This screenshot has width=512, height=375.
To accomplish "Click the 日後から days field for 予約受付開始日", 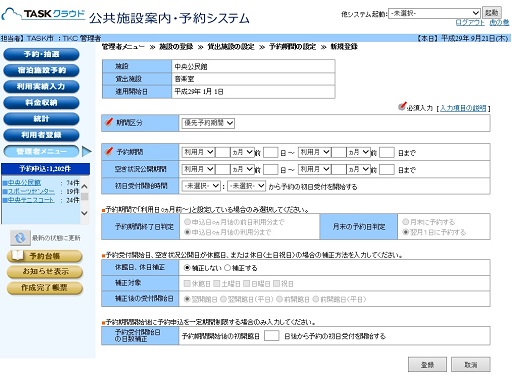I will 272,336.
